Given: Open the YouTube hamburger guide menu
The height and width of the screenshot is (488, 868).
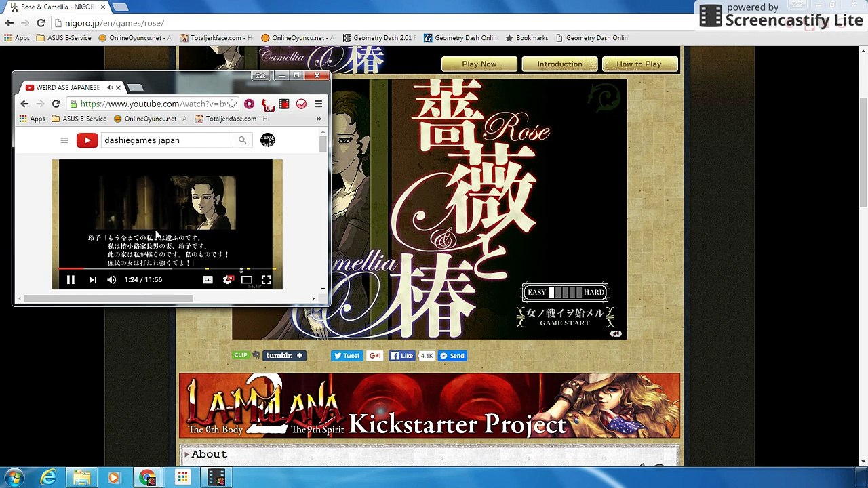Looking at the screenshot, I should pos(64,140).
